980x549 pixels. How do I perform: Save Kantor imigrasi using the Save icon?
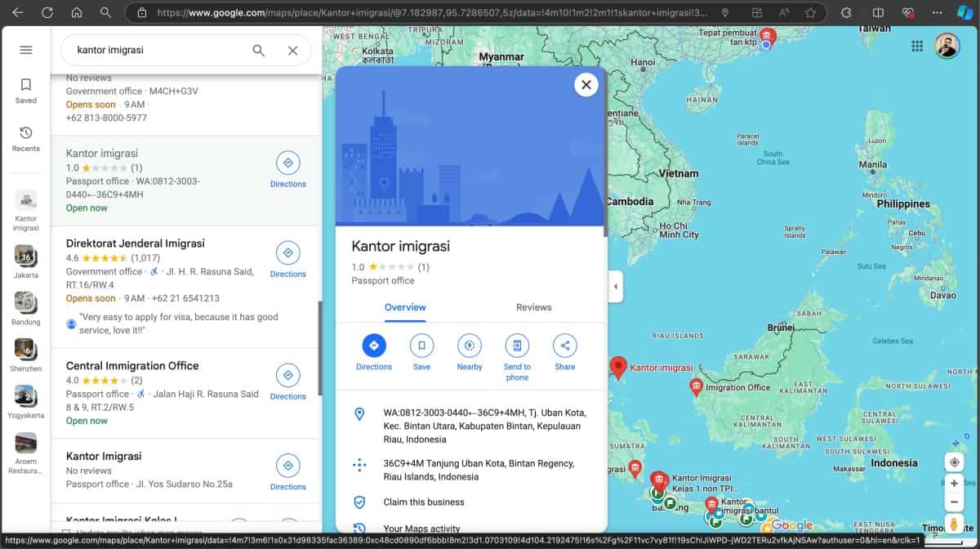click(421, 346)
